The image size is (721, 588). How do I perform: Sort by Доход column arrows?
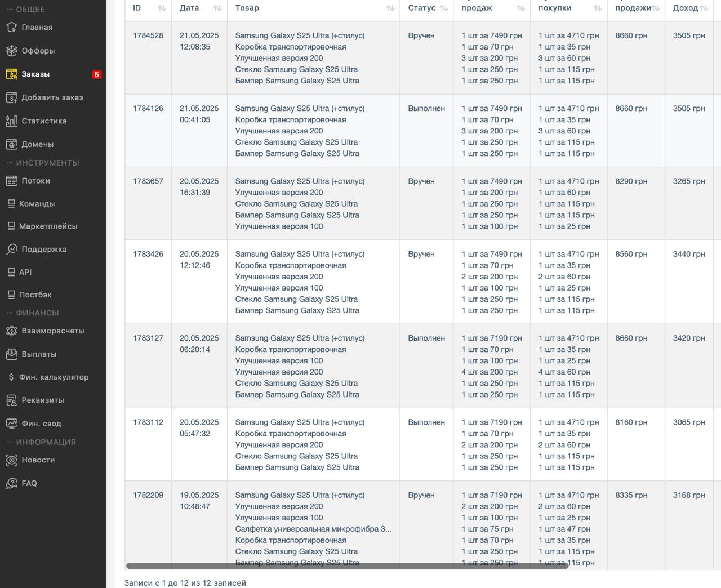pos(704,8)
